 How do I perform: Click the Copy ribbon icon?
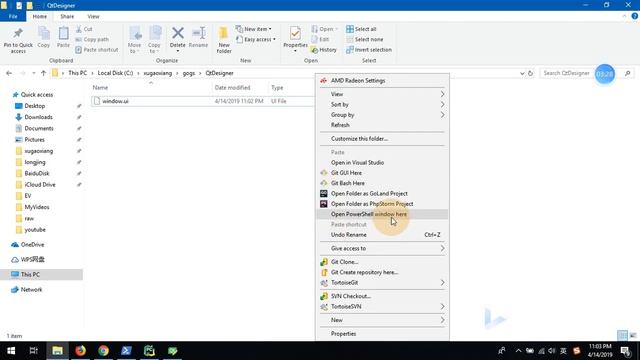pyautogui.click(x=44, y=38)
